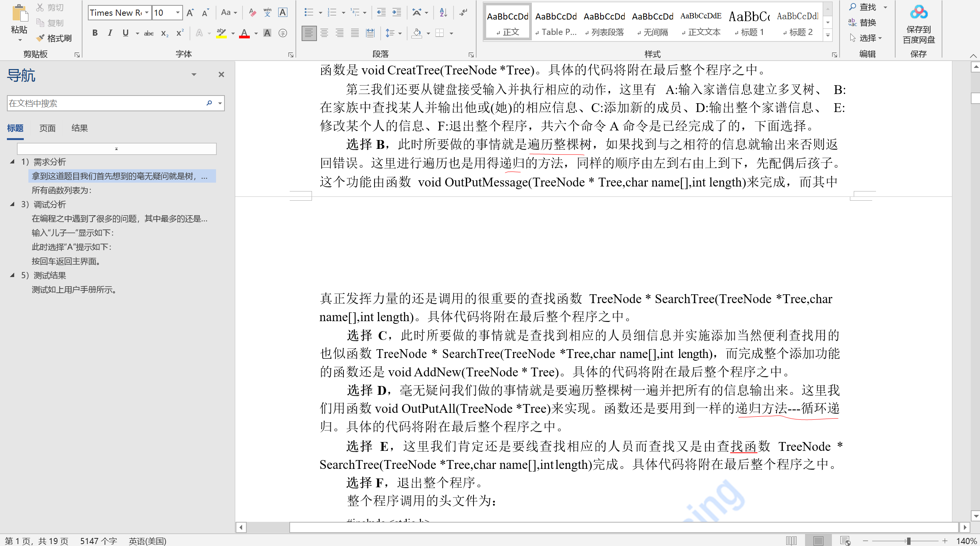Open the font size dropdown
The width and height of the screenshot is (980, 546).
(178, 13)
